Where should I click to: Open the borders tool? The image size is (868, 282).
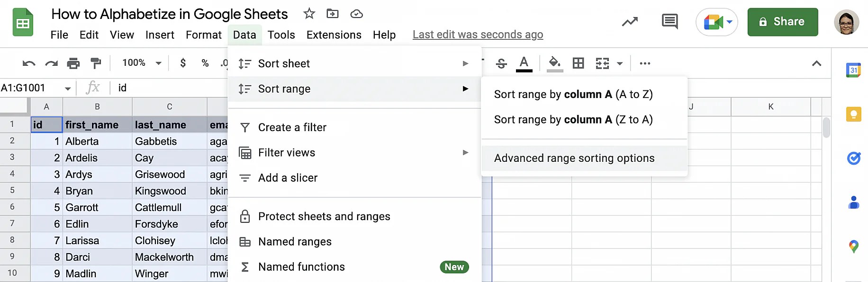[578, 63]
